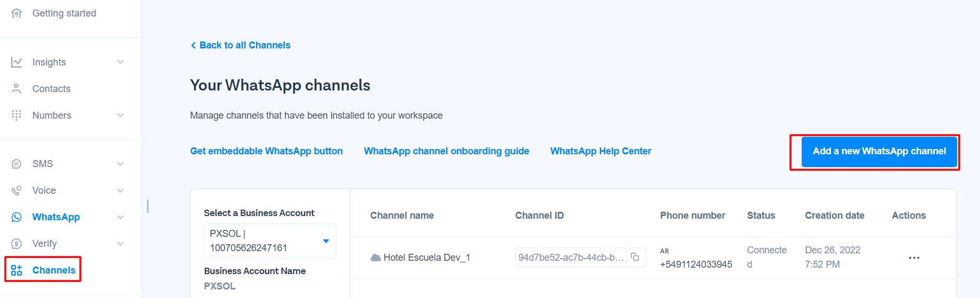The height and width of the screenshot is (298, 980).
Task: Go to Channels in the sidebar
Action: pyautogui.click(x=54, y=270)
